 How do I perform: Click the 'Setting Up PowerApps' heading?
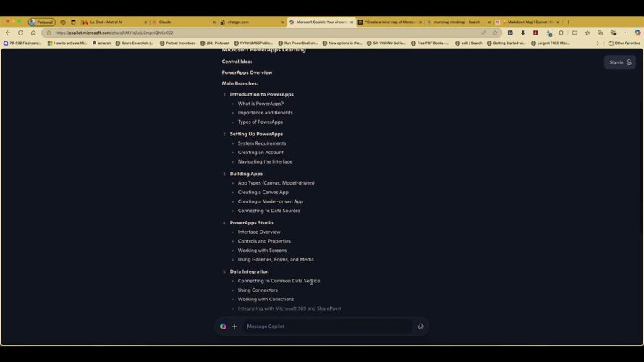click(x=256, y=134)
